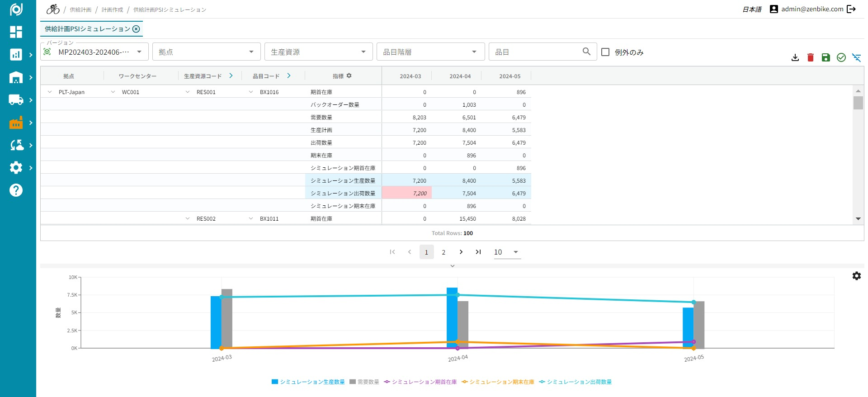Click the green checkmark approve icon
The width and height of the screenshot is (868, 397).
click(x=841, y=57)
